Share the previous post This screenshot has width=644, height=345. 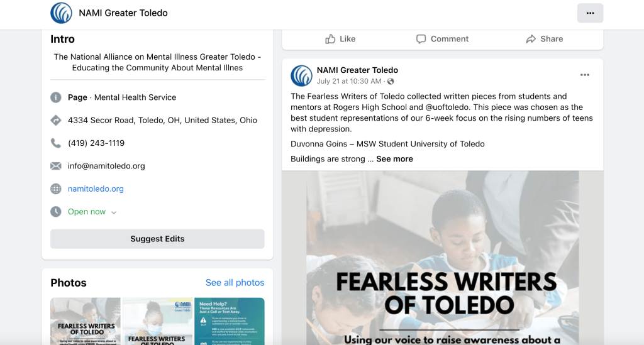(545, 39)
